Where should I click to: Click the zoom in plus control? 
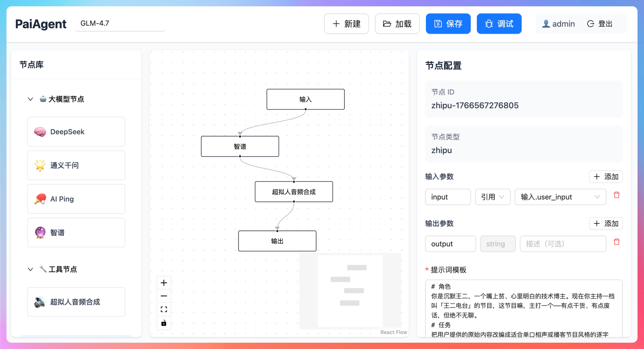164,283
